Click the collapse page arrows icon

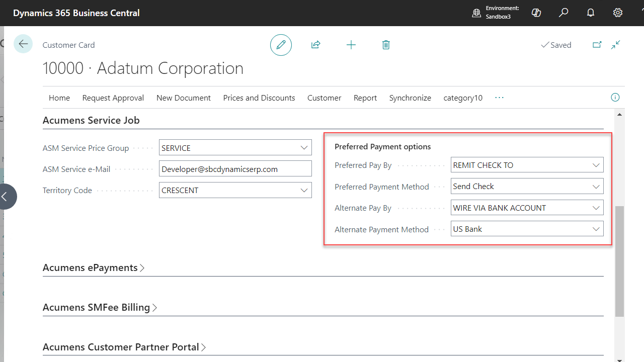(616, 45)
